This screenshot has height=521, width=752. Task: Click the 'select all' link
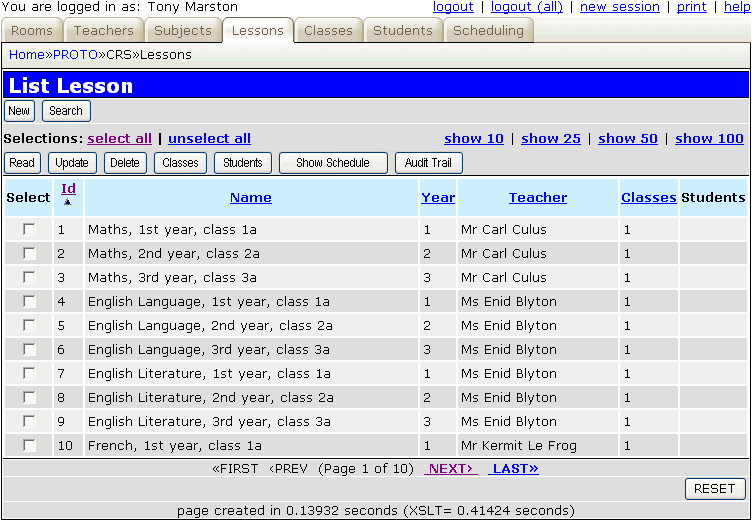(120, 139)
